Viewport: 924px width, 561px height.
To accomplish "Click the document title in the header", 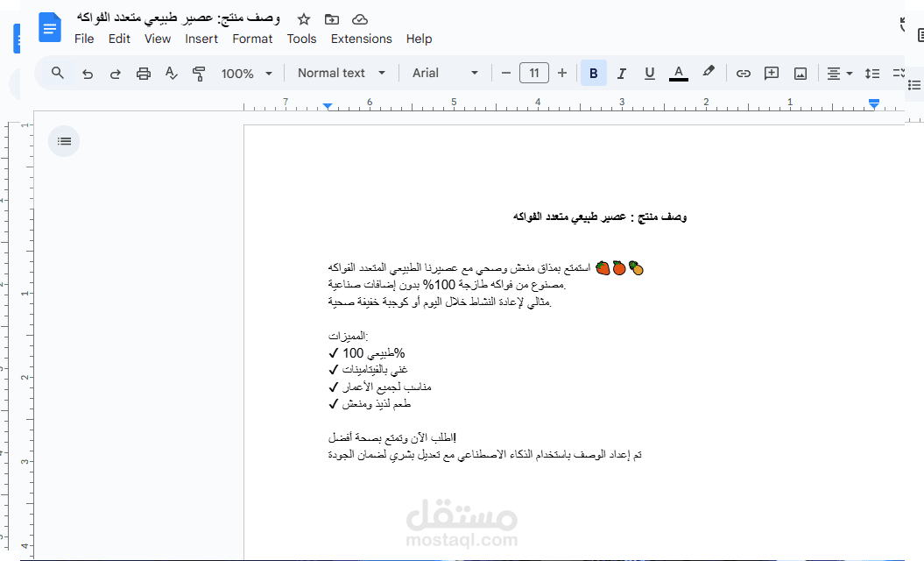I will 178,18.
